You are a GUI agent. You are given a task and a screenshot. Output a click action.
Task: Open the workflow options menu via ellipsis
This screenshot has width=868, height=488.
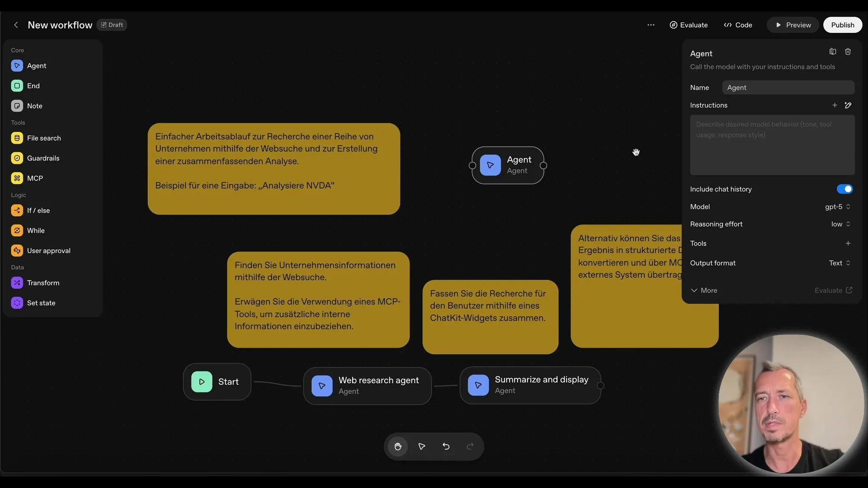651,25
